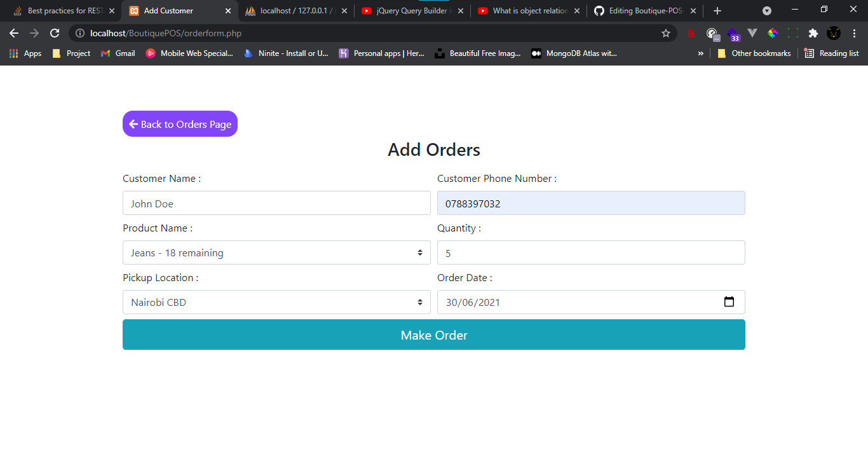Click the Wappalyzer extension icon
Screen dimensions: 868x463
[x=733, y=33]
